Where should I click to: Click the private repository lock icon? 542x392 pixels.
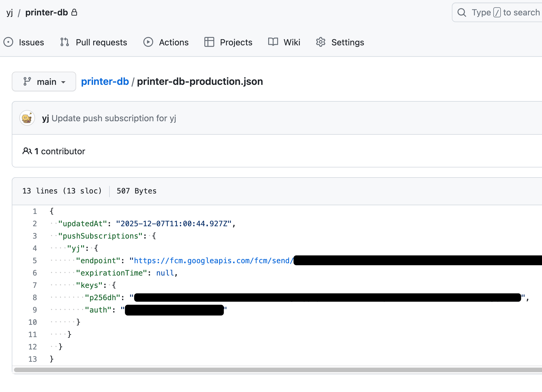coord(74,12)
